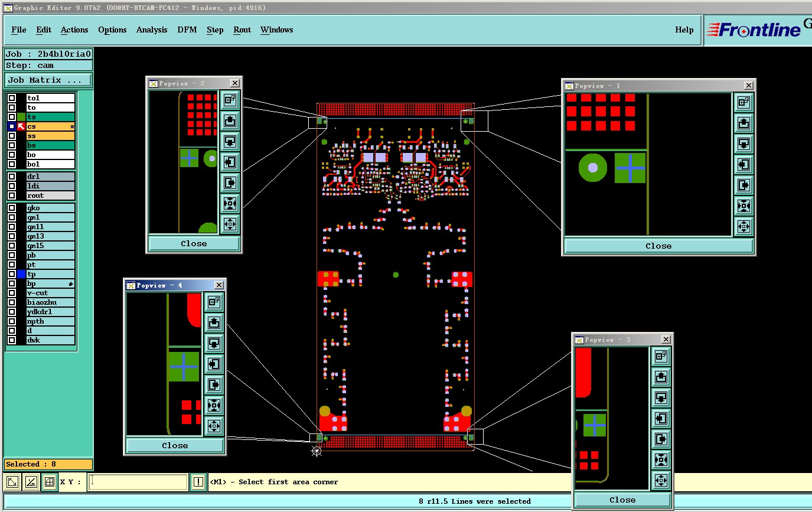Click Popview 1 top window-link icon
The image size is (812, 512).
pos(743,103)
